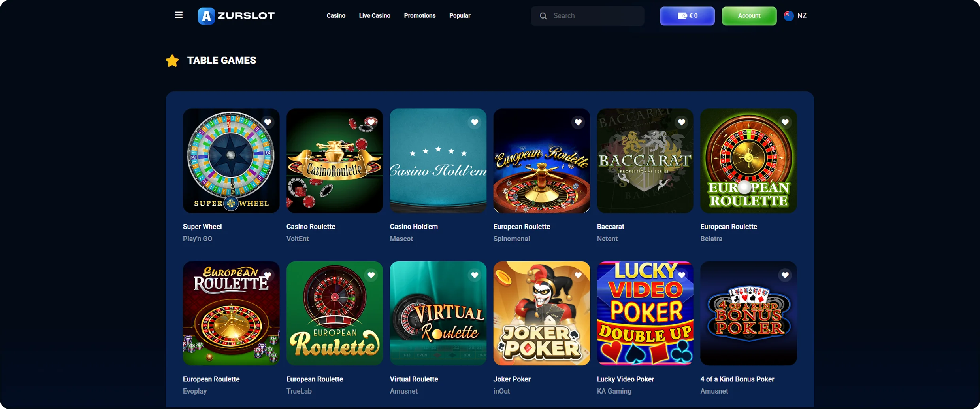Screen dimensions: 980x409
Task: Click the Table Games star icon
Action: pos(172,61)
